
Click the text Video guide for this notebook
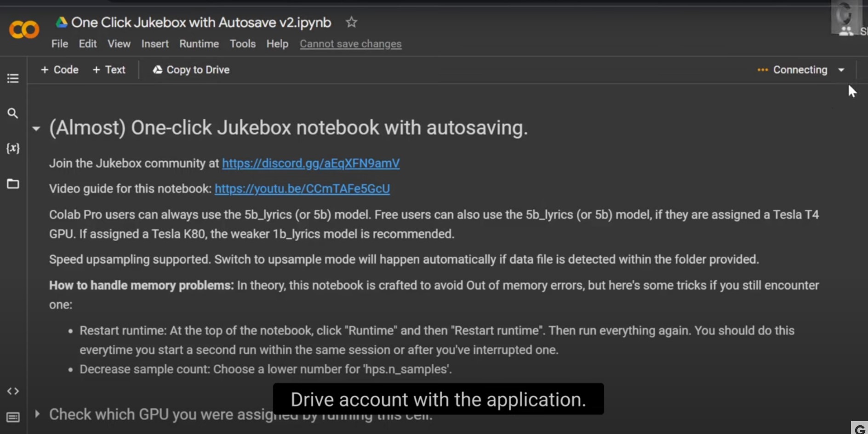coord(130,189)
